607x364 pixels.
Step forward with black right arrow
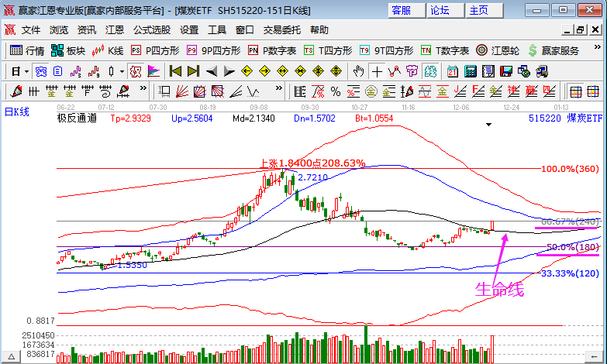229,71
